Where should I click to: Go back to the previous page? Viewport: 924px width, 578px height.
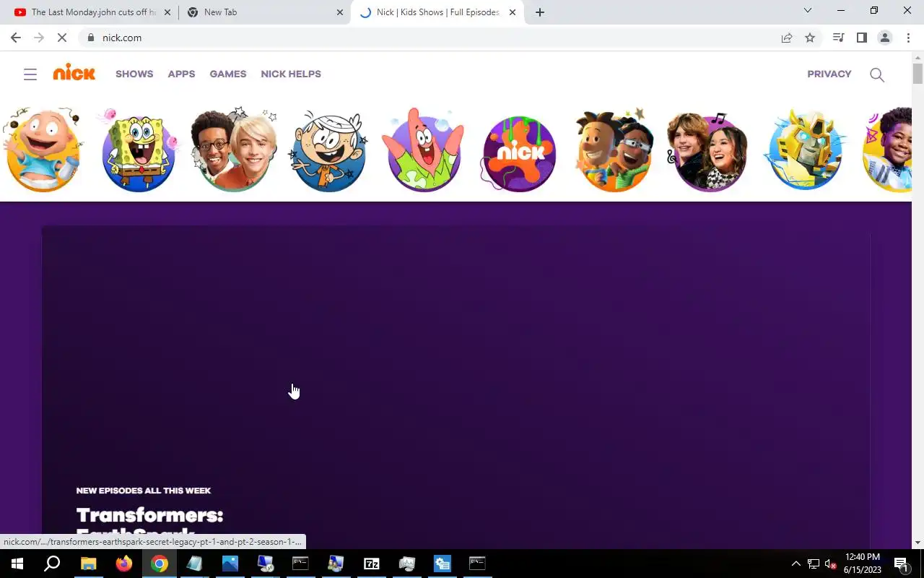pos(16,38)
